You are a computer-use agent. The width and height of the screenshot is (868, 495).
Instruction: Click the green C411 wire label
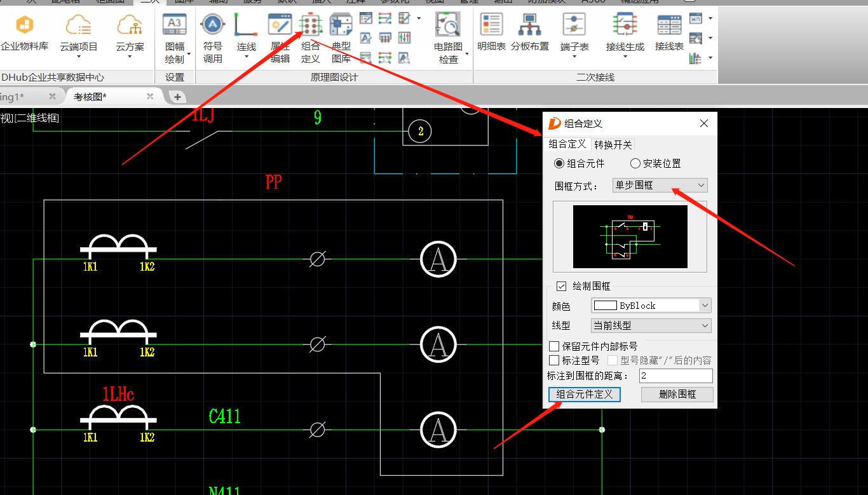[x=225, y=417]
